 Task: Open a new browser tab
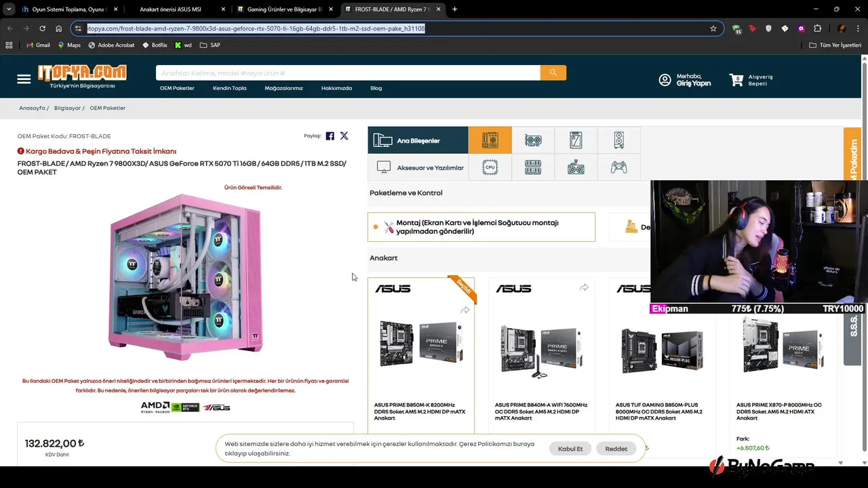[x=454, y=9]
